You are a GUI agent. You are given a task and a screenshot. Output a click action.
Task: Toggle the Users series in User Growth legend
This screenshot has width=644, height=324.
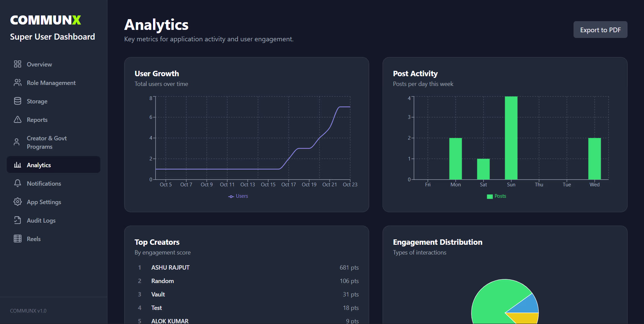coord(238,196)
